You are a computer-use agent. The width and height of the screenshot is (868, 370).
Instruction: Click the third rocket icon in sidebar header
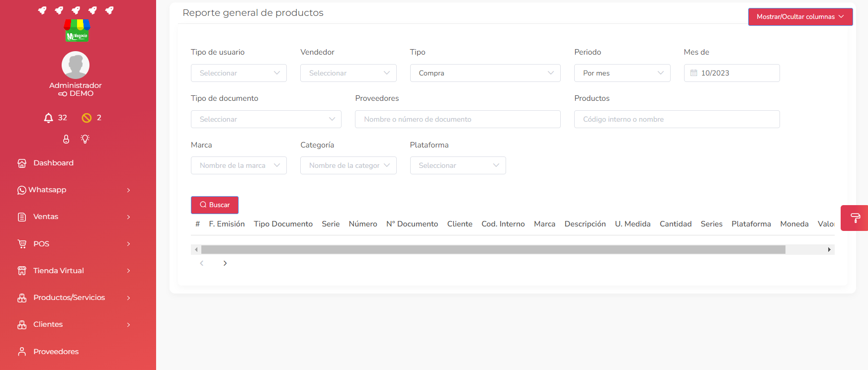pyautogui.click(x=76, y=10)
